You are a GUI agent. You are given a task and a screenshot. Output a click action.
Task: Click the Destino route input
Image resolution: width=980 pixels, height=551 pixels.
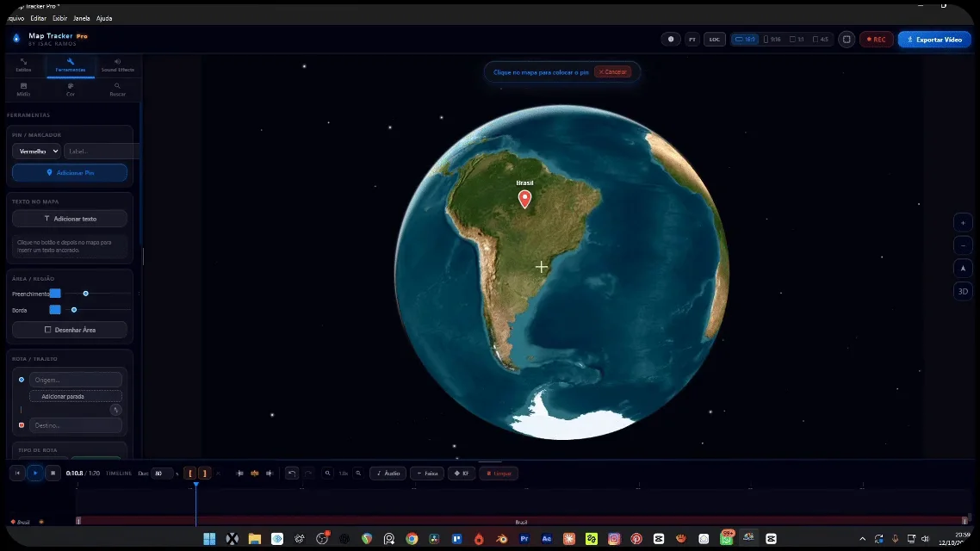click(x=76, y=425)
